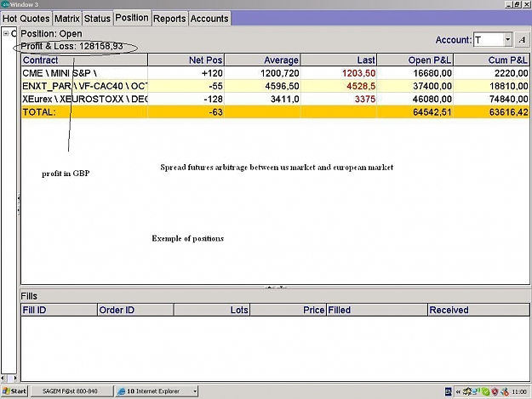The width and height of the screenshot is (532, 399).
Task: Open the Windows Start menu
Action: tap(14, 391)
